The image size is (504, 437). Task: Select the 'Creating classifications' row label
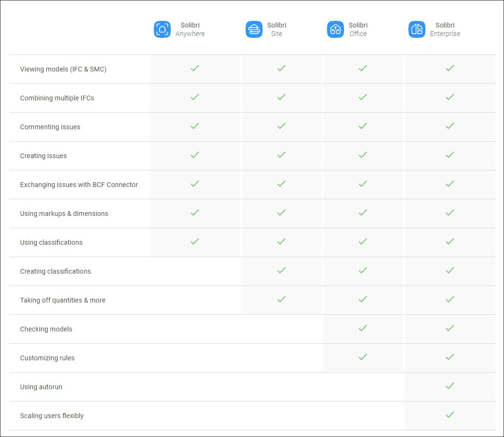point(56,271)
